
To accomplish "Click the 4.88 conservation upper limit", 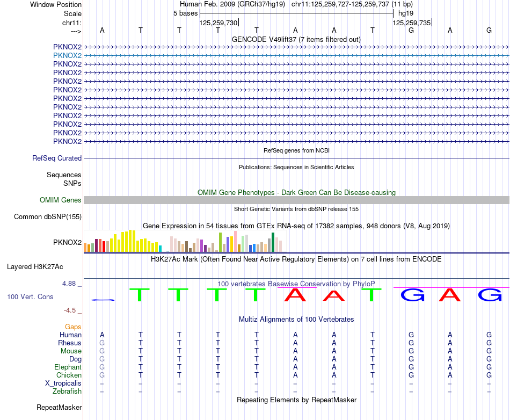I will 69,284.
